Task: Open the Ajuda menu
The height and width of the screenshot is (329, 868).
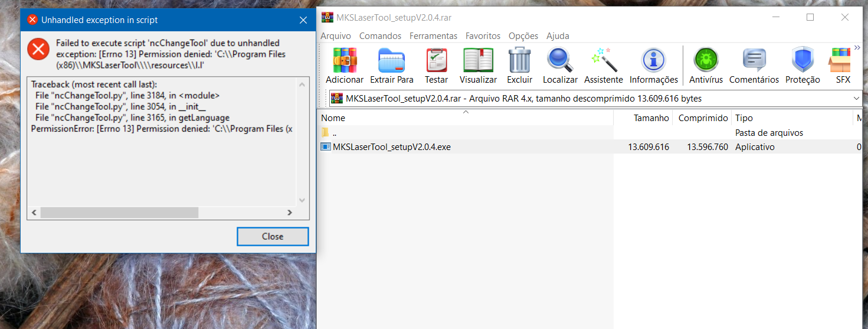Action: click(558, 36)
